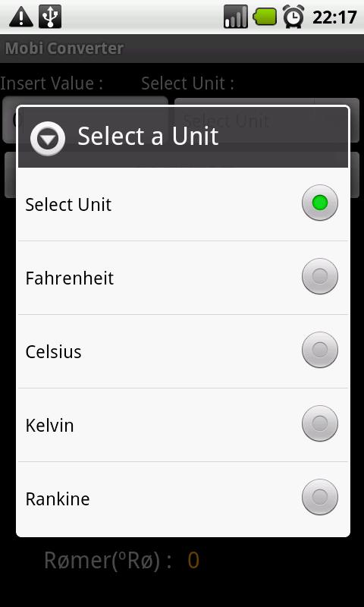364x607 pixels.
Task: Tap the warning triangle status icon
Action: pyautogui.click(x=21, y=17)
